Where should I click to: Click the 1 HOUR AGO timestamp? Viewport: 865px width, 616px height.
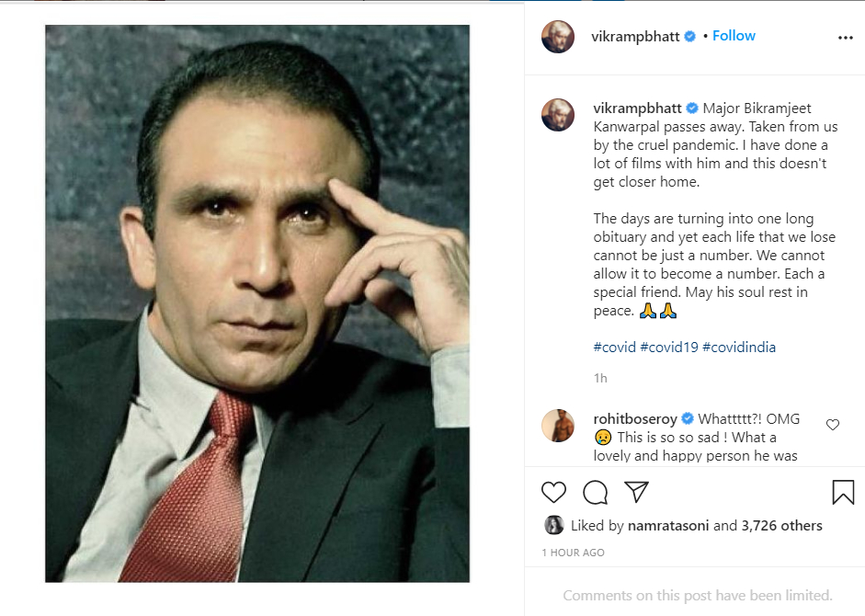573,553
